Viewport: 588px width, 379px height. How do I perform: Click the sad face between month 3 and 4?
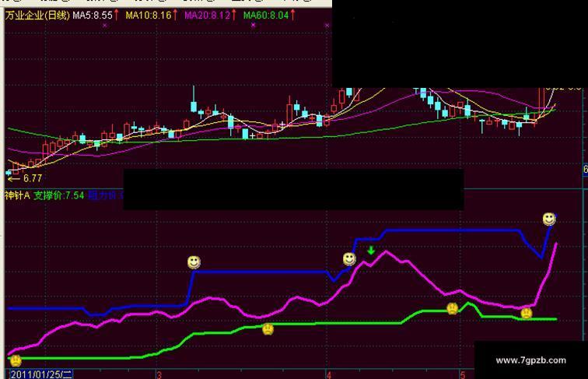[x=268, y=329]
